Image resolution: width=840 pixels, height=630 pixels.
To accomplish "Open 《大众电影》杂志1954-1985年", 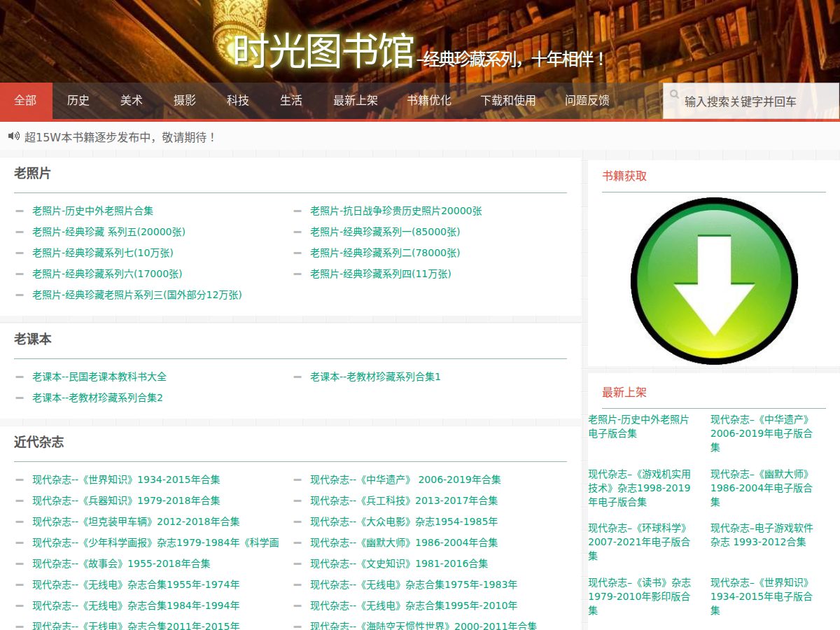I will 404,521.
